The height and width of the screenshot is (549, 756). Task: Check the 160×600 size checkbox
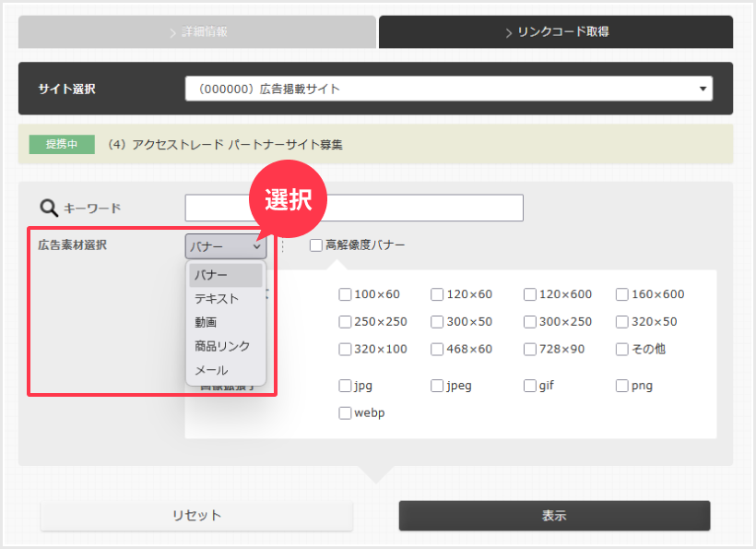622,294
